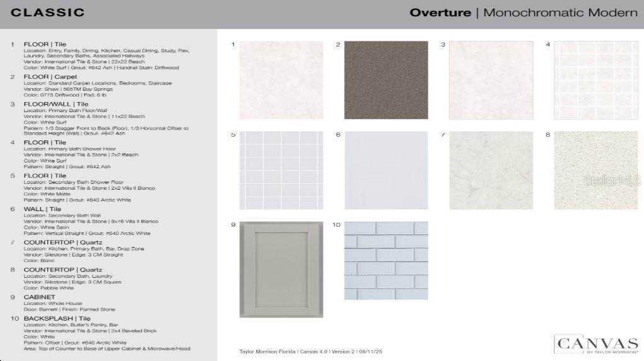Select swatch 5, the secondary bath shower floor
Screen dimensions: 644x361
pos(281,170)
